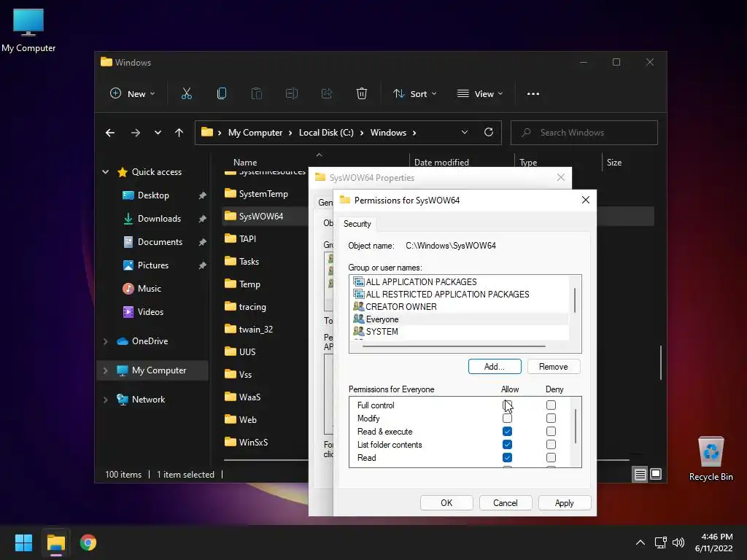Open Pictures in Quick access
This screenshot has width=747, height=560.
point(153,265)
